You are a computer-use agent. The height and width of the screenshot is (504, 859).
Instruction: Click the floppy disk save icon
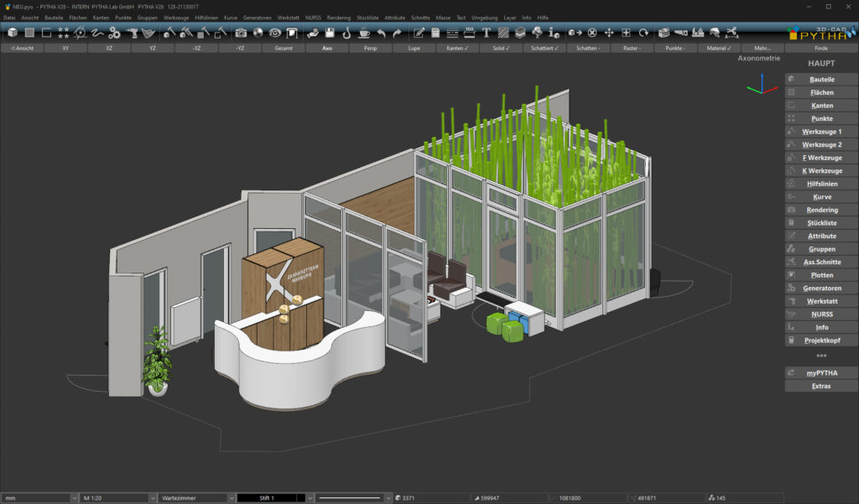tap(331, 33)
